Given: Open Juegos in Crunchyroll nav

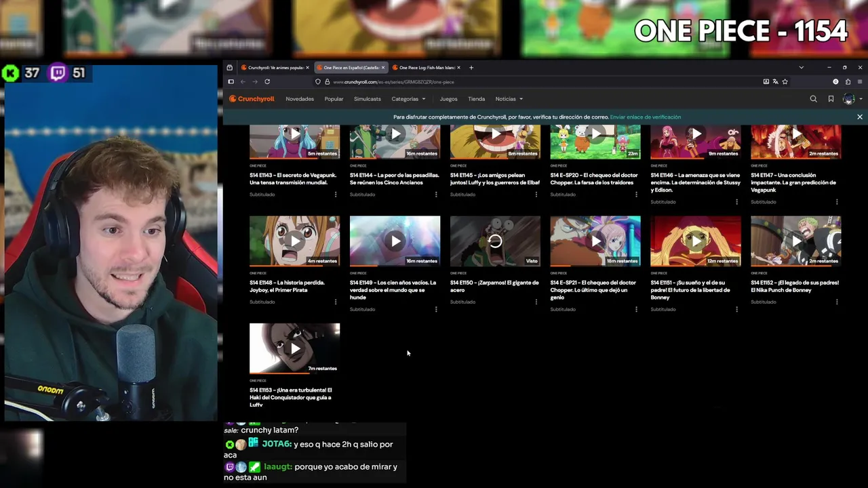Looking at the screenshot, I should coord(448,99).
